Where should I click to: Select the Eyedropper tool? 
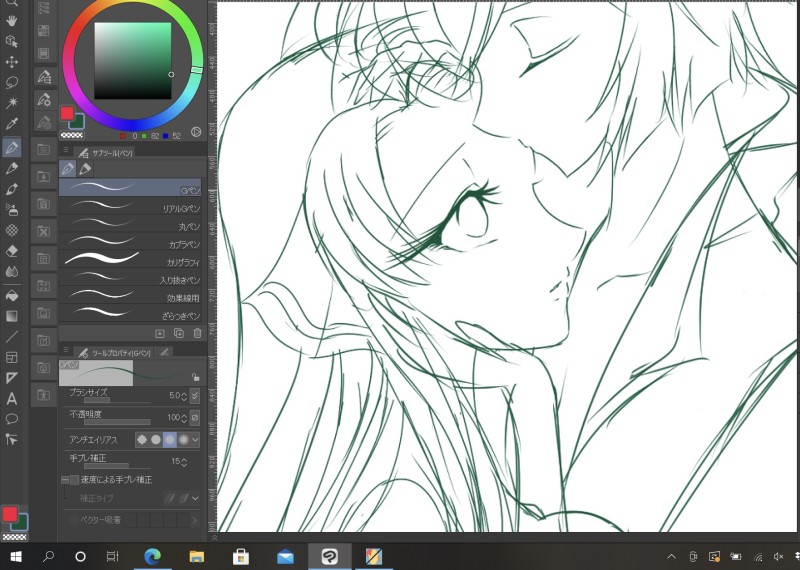coord(12,124)
